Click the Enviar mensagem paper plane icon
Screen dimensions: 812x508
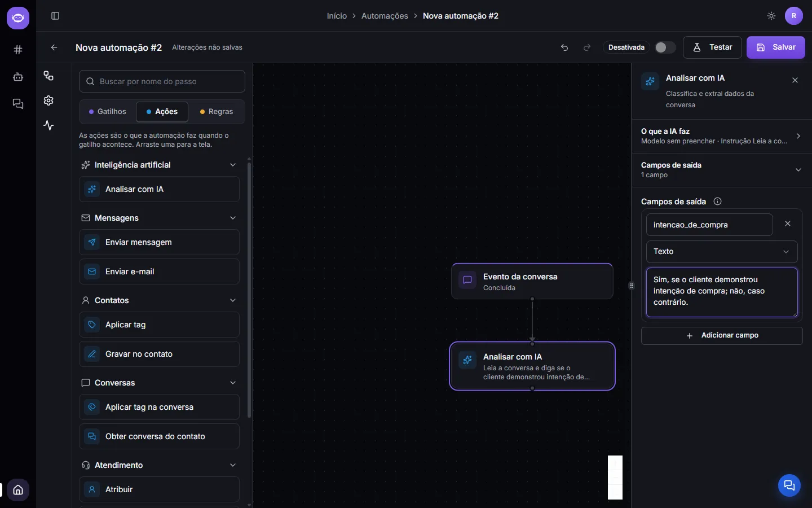(92, 242)
